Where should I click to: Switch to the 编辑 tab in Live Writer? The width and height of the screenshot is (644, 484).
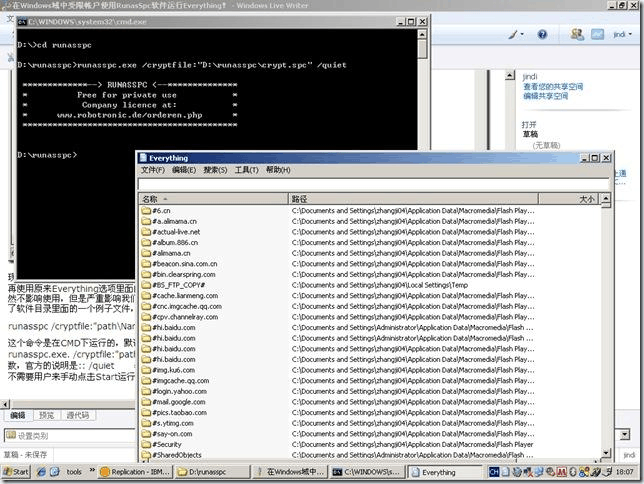point(18,415)
